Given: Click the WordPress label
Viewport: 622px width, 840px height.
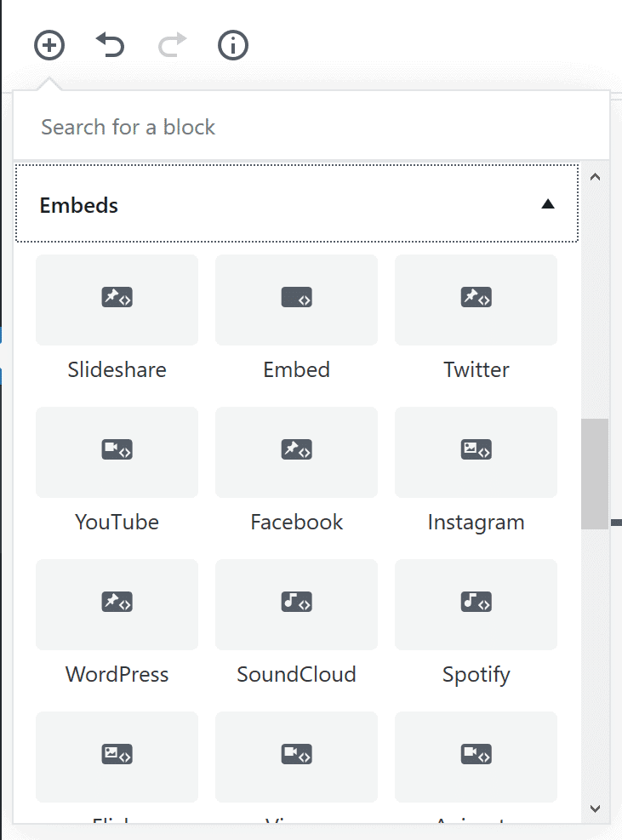Looking at the screenshot, I should (x=117, y=674).
